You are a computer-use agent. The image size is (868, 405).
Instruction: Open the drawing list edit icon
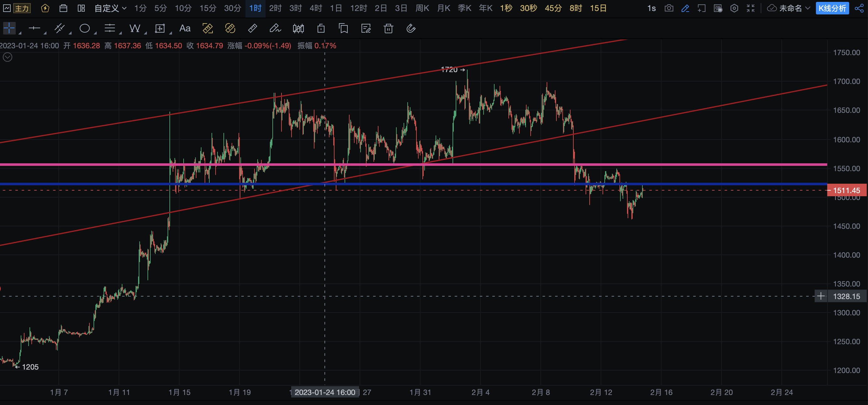366,28
